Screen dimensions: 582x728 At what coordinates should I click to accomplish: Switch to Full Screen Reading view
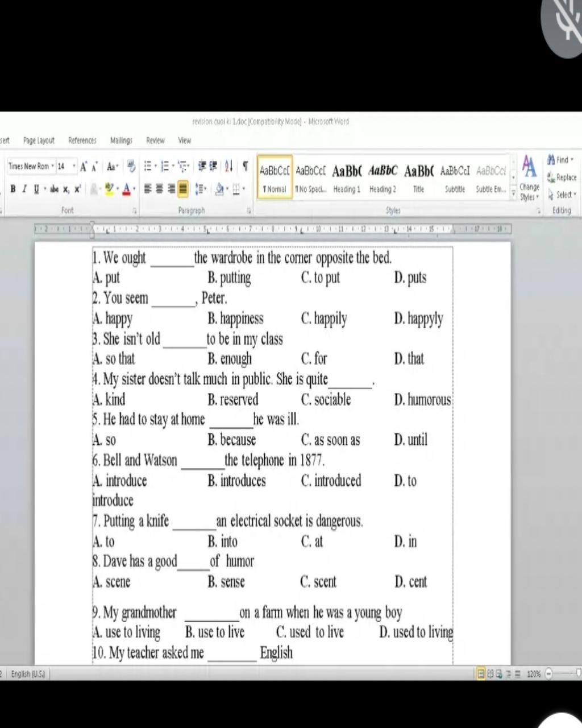click(x=490, y=674)
